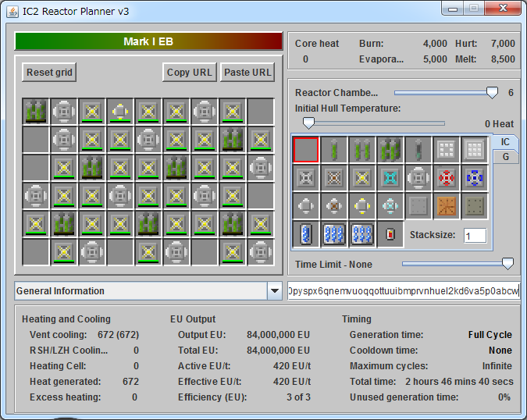Image resolution: width=527 pixels, height=420 pixels.
Task: Click the Heat generated 672 value
Action: point(130,382)
